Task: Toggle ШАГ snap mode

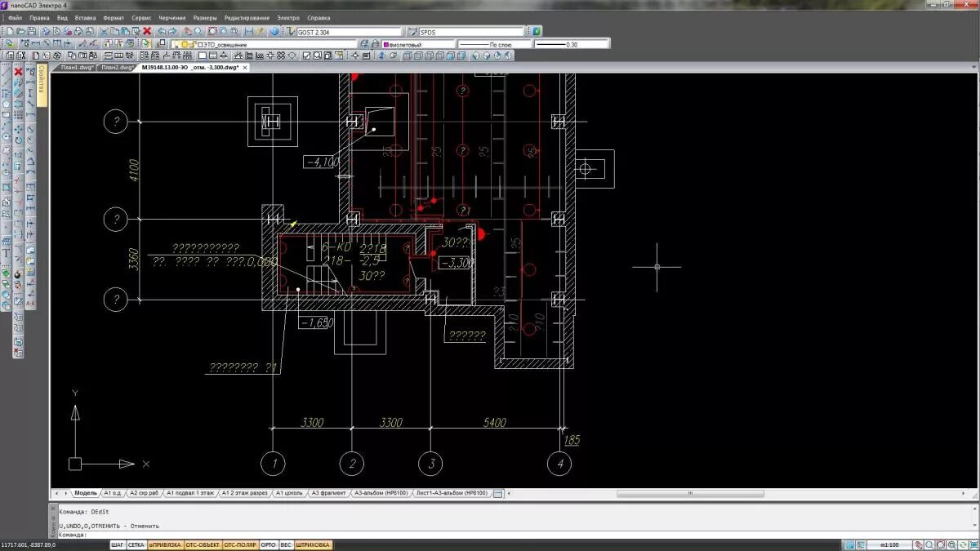Action: click(118, 544)
